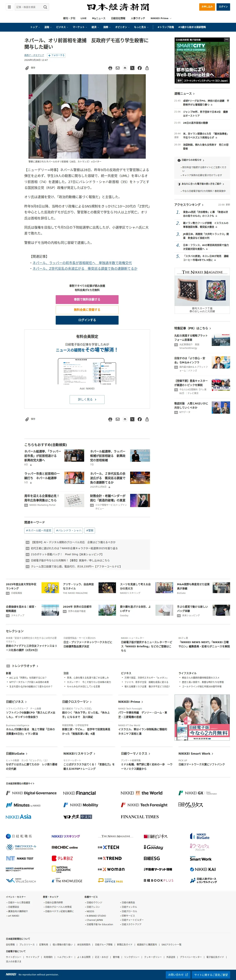Click the upload-share icon below the member-only box
Screen dimensions: 236x980
[147, 419]
